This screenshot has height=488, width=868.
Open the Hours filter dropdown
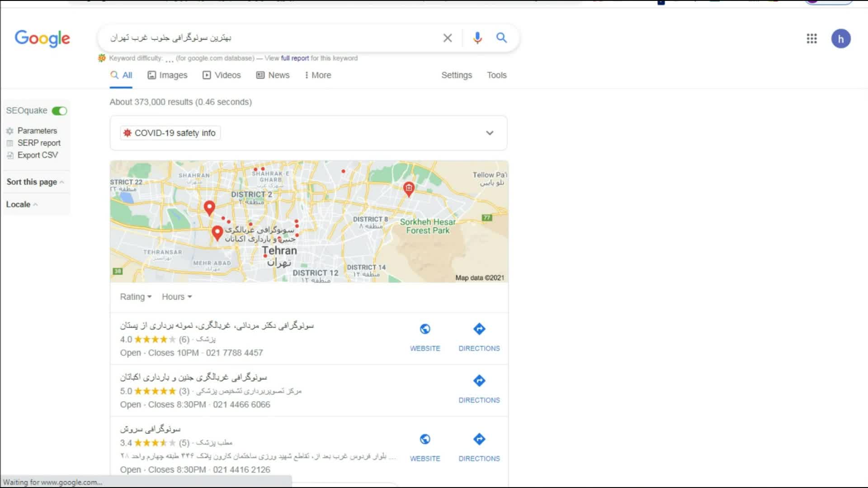tap(177, 297)
